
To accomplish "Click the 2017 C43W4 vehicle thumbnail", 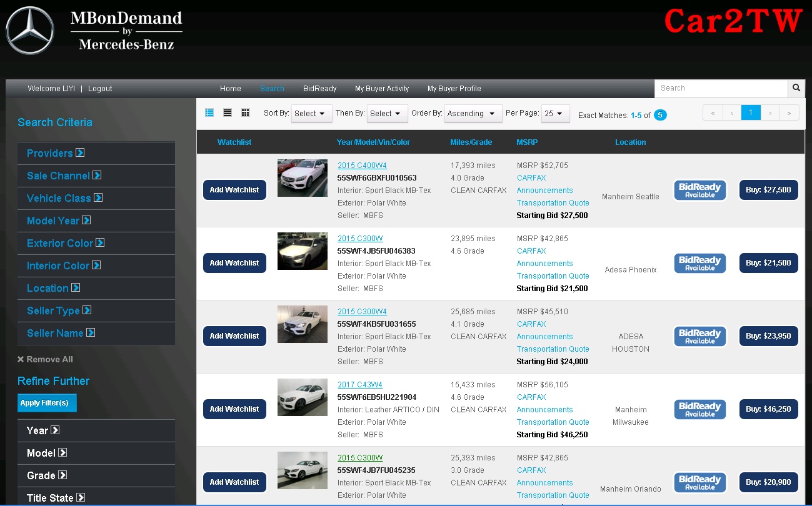I will coord(302,397).
